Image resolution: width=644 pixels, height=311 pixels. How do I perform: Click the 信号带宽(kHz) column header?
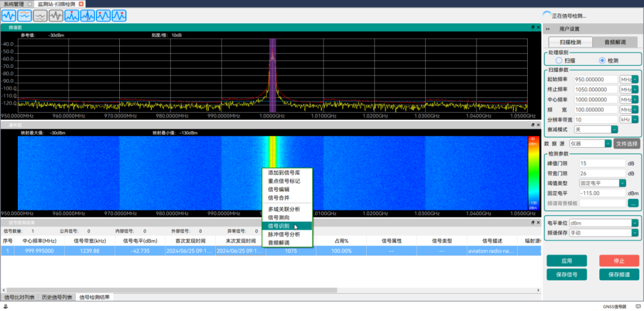tap(89, 241)
